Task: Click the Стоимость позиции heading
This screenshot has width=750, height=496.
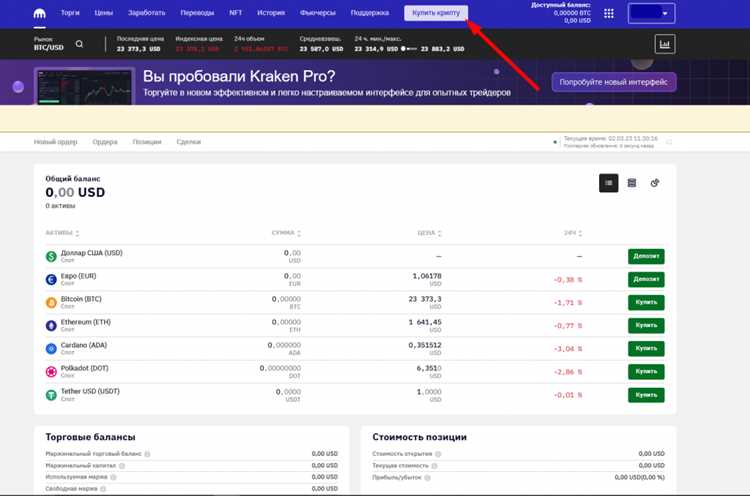Action: tap(419, 437)
